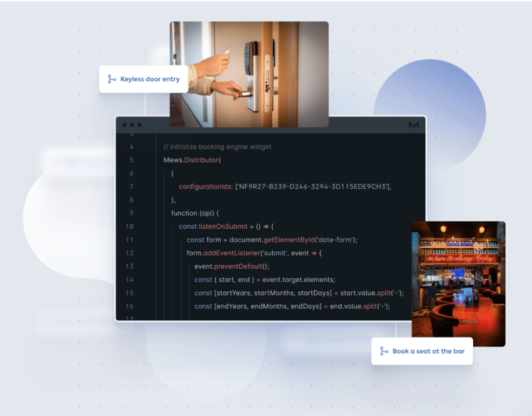Click branch icon beside Keyless door entry
The width and height of the screenshot is (532, 416).
pos(112,79)
